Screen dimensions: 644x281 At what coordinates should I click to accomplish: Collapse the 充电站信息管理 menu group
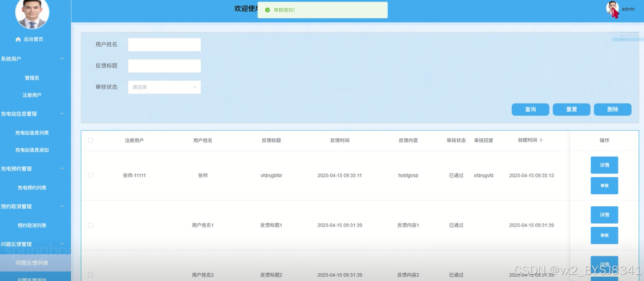point(62,114)
